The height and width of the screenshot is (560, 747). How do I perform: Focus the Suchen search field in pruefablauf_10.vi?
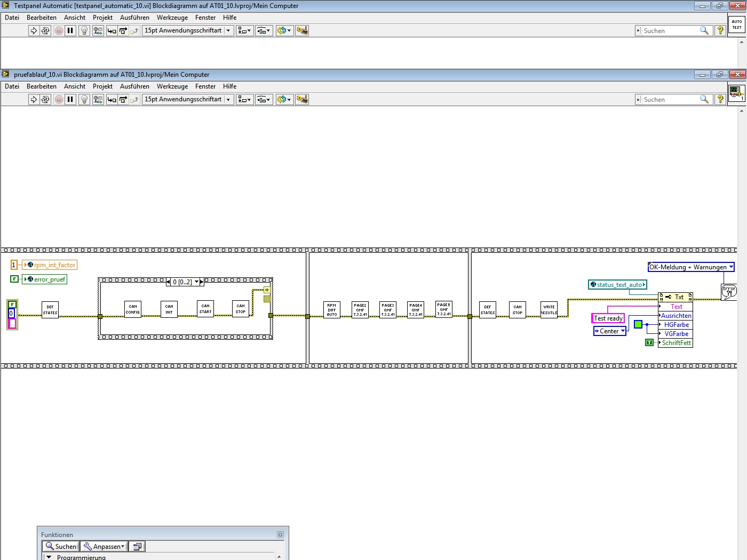671,100
